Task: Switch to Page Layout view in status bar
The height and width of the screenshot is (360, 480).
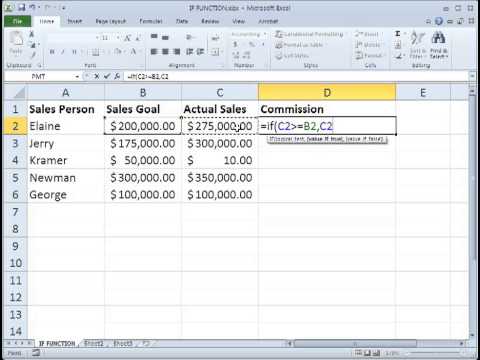Action: click(x=367, y=353)
